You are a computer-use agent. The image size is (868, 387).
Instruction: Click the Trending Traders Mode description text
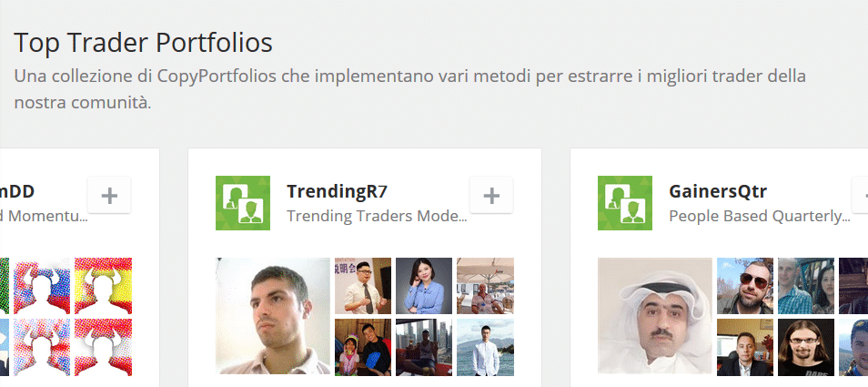(377, 216)
